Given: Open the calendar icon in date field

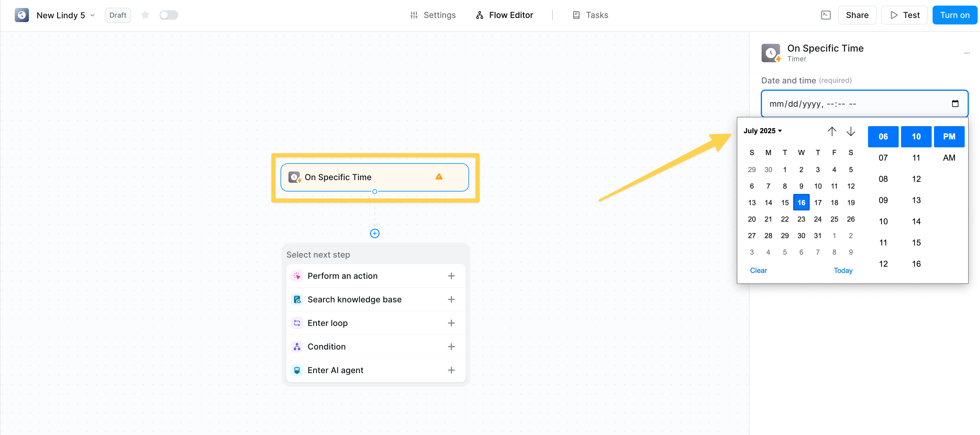Looking at the screenshot, I should [x=955, y=103].
